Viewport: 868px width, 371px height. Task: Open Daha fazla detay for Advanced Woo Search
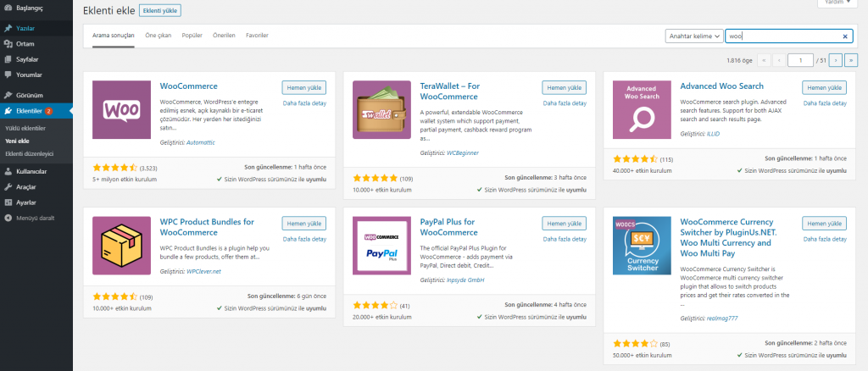(x=825, y=102)
